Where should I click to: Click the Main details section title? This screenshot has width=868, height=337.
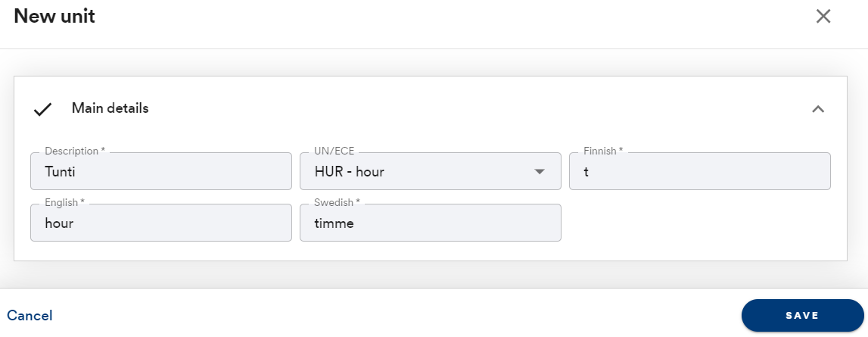(x=110, y=108)
